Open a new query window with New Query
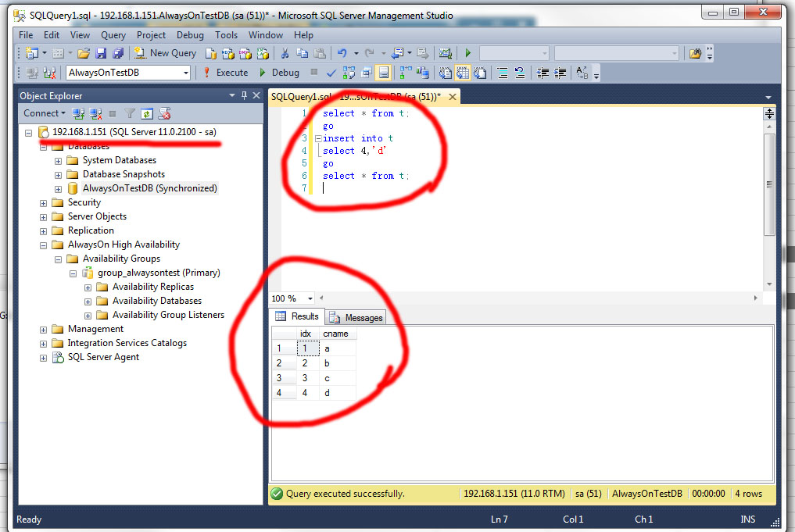This screenshot has width=795, height=532. 164,53
